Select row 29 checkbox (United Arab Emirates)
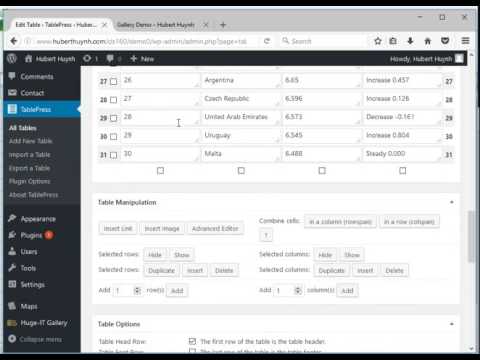 114,118
